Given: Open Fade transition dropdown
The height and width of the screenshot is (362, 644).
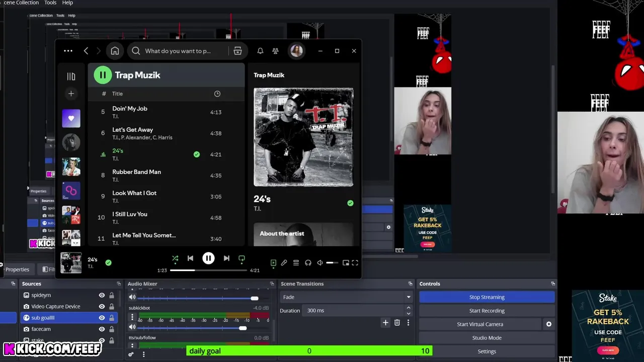Looking at the screenshot, I should (x=346, y=297).
